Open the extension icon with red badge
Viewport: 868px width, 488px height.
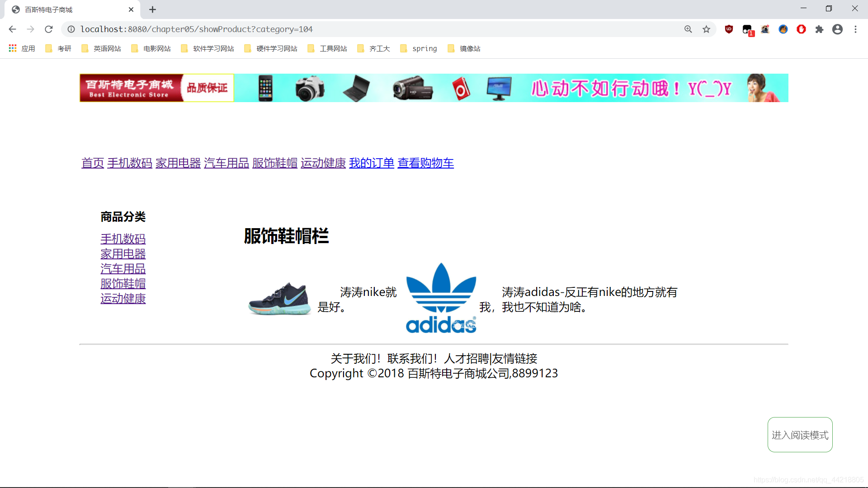click(747, 30)
